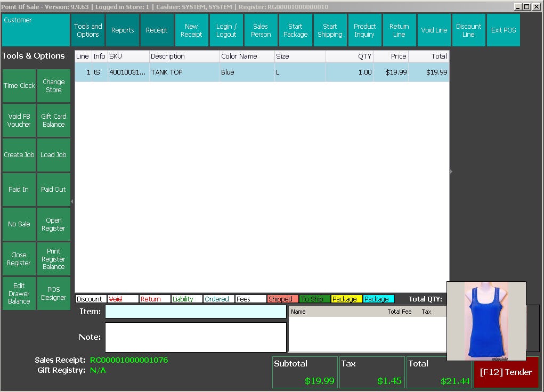Click the $19.99 Price cell
Screen dimensions: 544x392
(x=391, y=72)
